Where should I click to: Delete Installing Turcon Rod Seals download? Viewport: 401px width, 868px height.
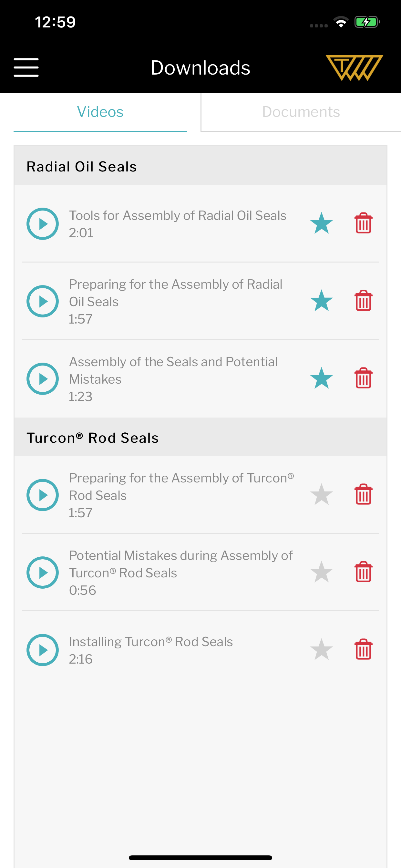click(x=363, y=649)
